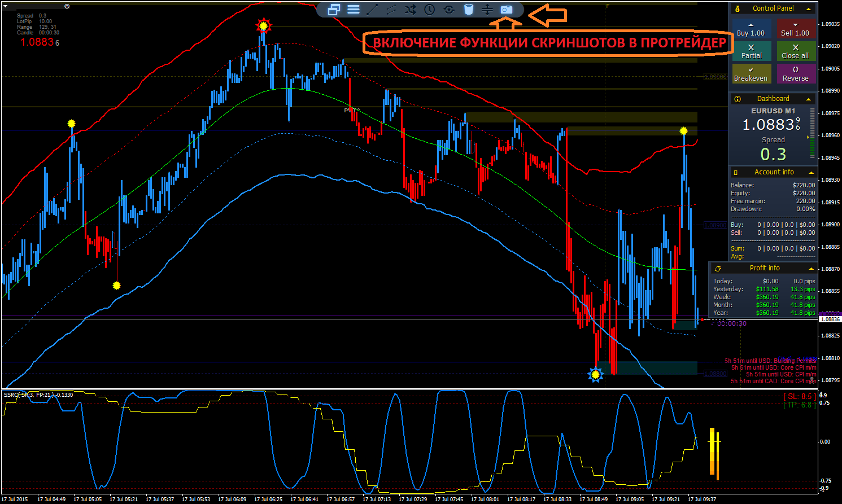Click the square icon beside Account info
The image size is (842, 504).
735,172
